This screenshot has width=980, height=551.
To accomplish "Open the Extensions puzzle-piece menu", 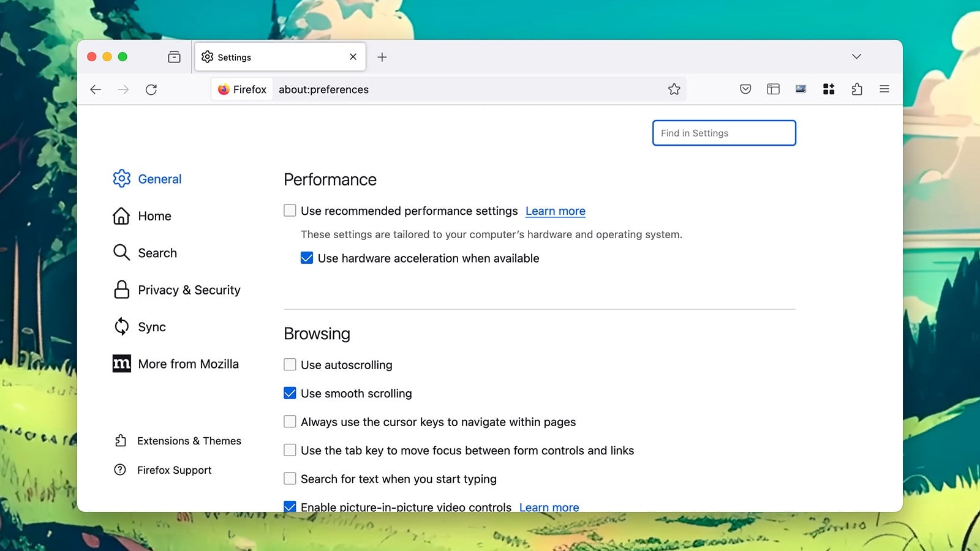I will click(x=856, y=89).
